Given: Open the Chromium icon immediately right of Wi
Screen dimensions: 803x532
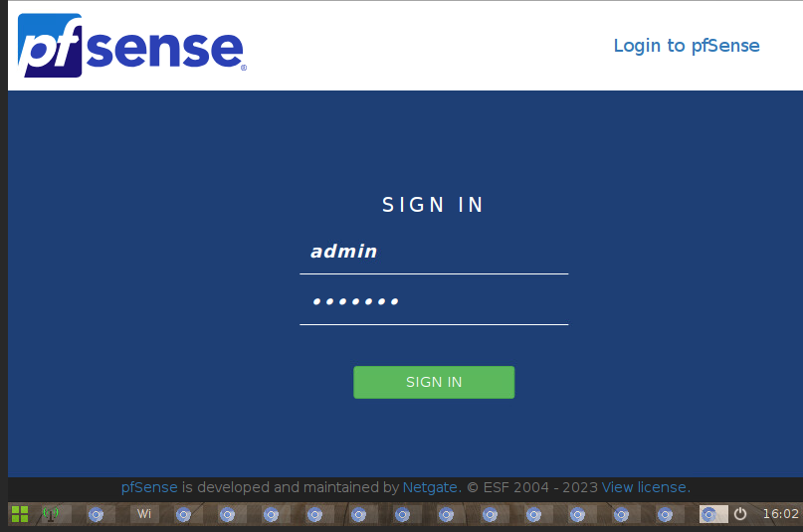Looking at the screenshot, I should [183, 514].
